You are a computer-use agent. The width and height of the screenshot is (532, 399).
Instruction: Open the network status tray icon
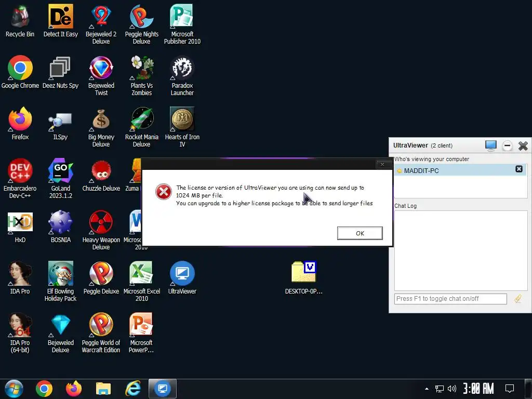coord(440,389)
